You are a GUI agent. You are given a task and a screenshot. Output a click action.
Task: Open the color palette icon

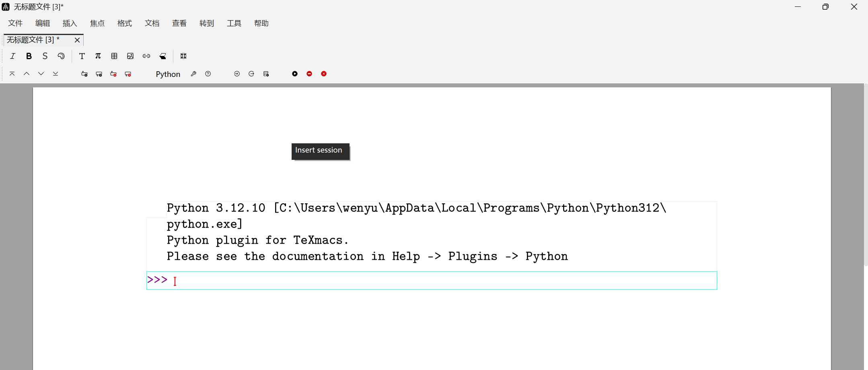point(61,56)
